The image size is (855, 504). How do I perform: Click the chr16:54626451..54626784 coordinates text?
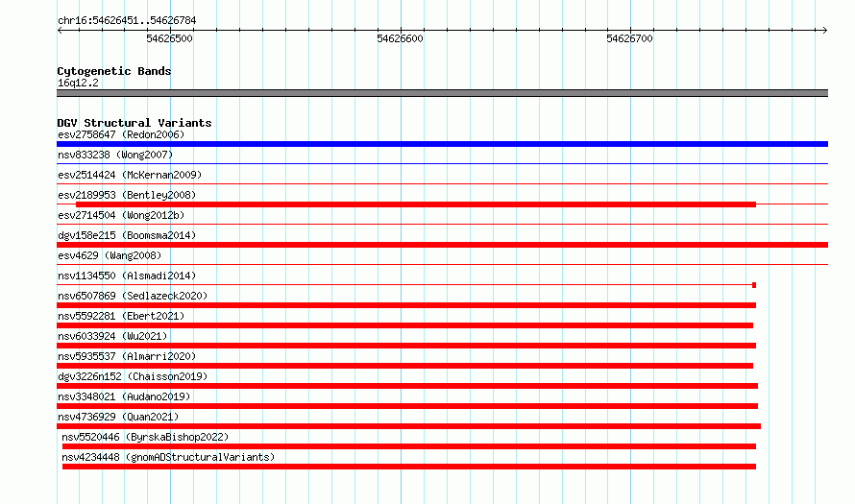pos(127,21)
